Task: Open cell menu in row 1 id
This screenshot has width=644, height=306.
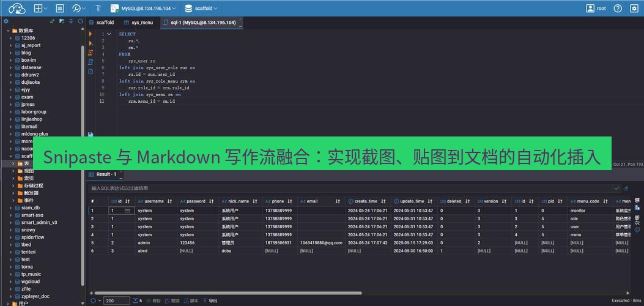Action: tap(127, 211)
